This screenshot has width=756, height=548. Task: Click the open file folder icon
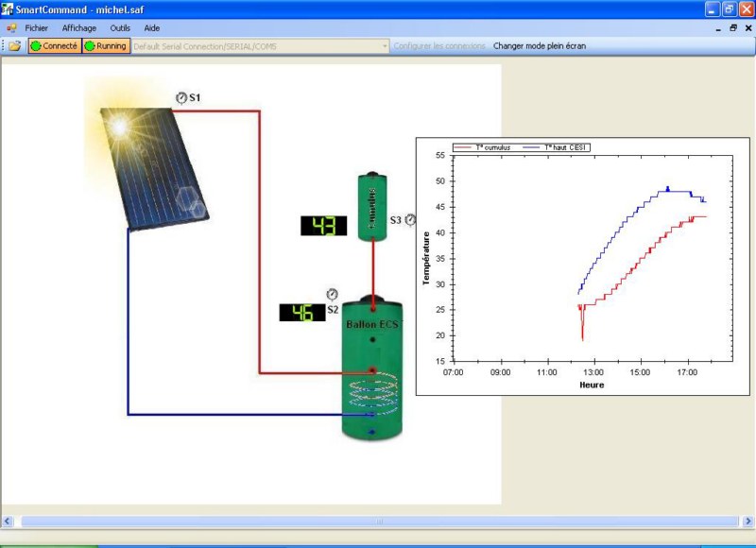15,45
